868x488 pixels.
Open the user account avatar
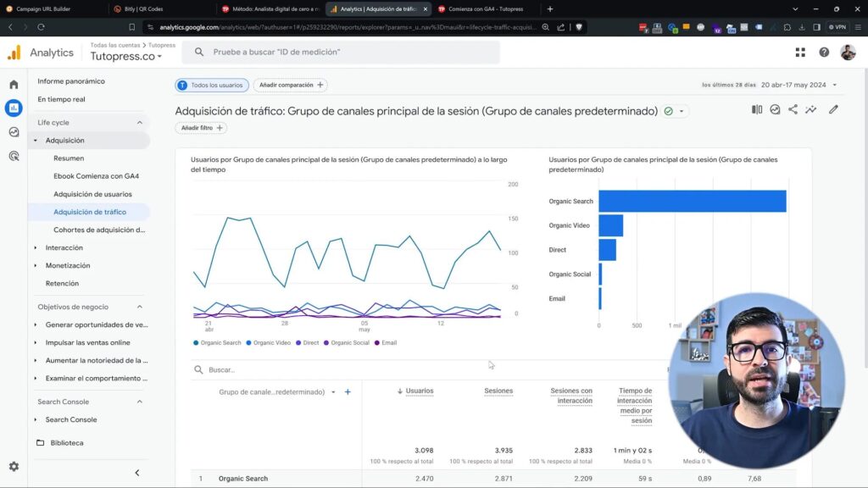[x=848, y=52]
